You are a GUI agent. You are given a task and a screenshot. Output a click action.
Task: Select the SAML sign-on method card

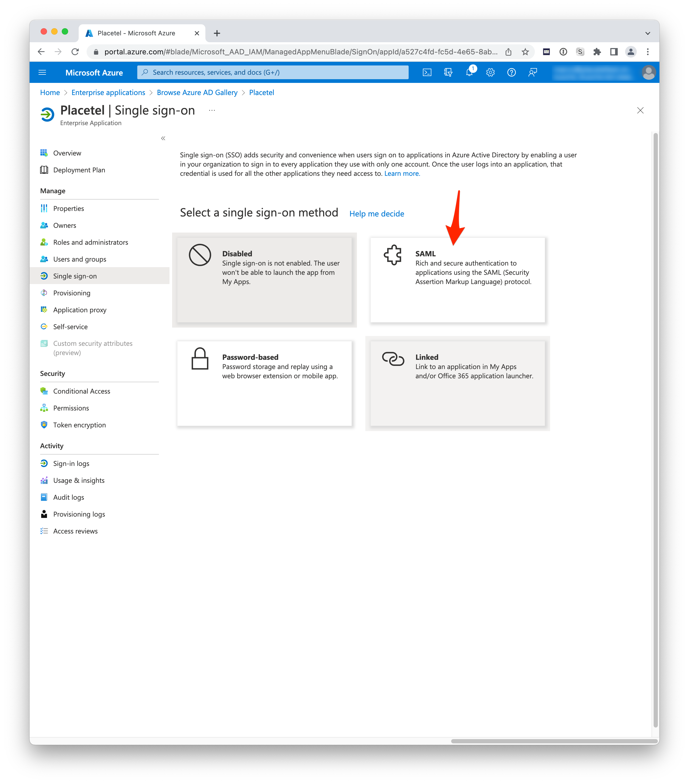(x=457, y=280)
